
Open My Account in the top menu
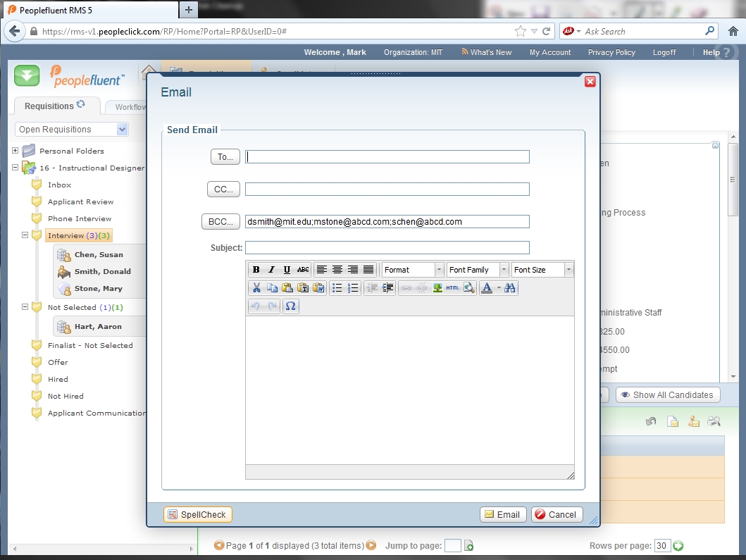tap(550, 52)
